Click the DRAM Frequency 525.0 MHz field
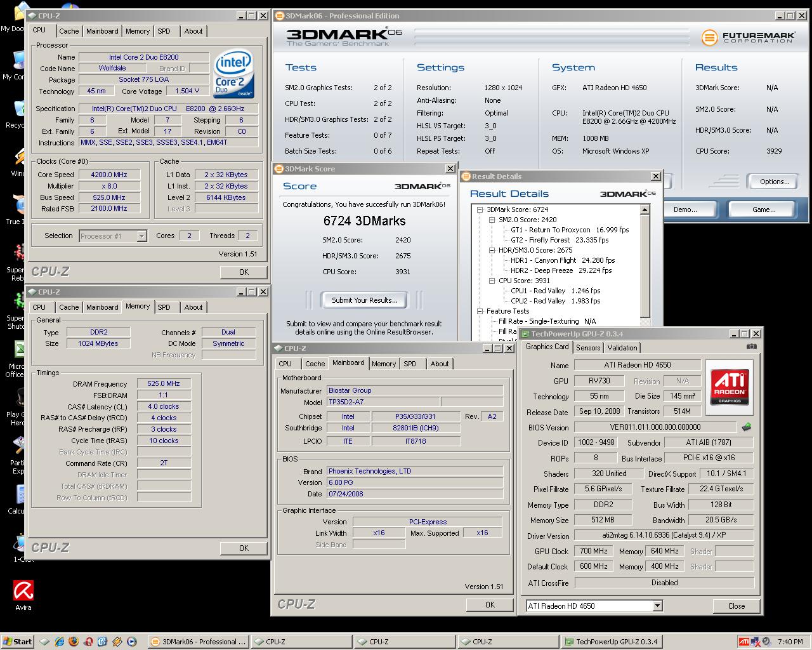Image resolution: width=812 pixels, height=650 pixels. click(164, 383)
